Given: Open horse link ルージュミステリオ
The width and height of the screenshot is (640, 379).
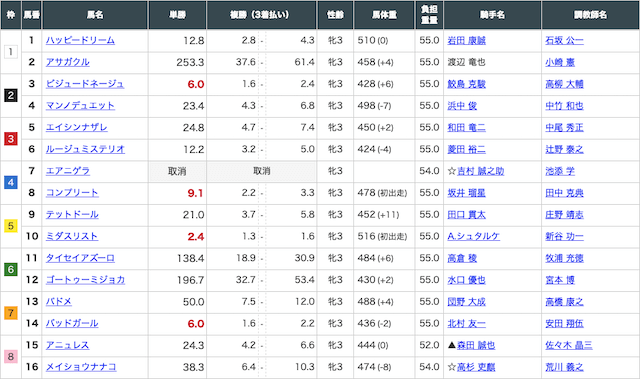Looking at the screenshot, I should 85,149.
